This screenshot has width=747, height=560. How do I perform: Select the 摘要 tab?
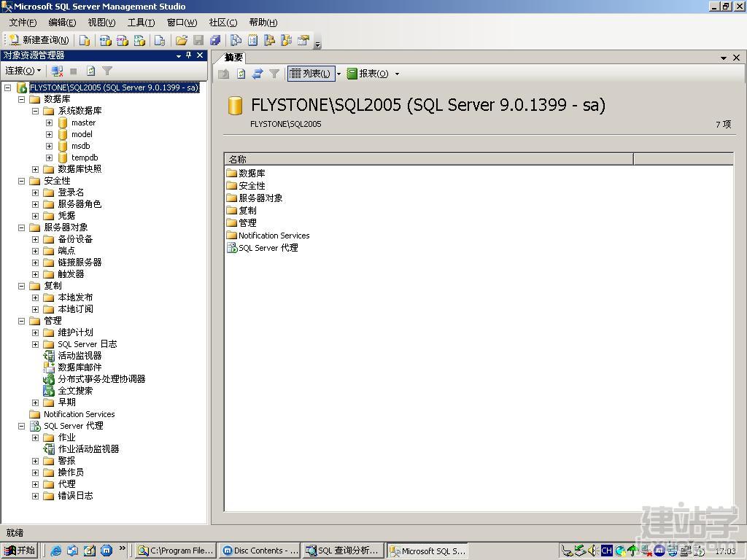pos(233,58)
